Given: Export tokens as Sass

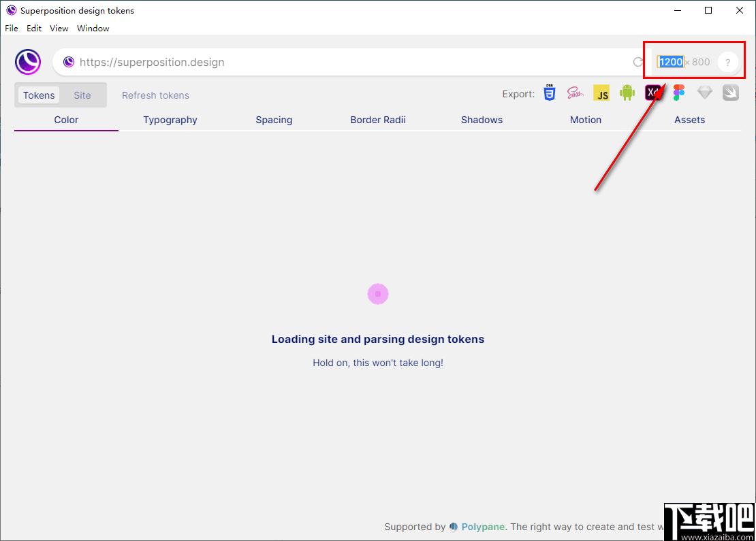Looking at the screenshot, I should 576,93.
